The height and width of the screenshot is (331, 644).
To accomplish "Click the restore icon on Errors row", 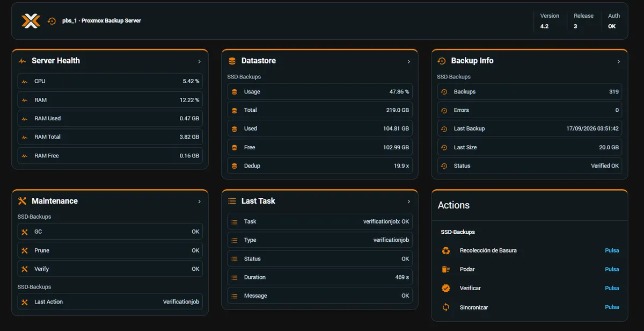I will (444, 110).
